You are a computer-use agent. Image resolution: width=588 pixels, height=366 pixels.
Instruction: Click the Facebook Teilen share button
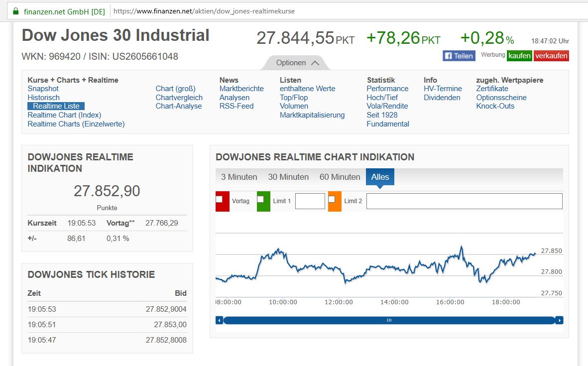459,56
